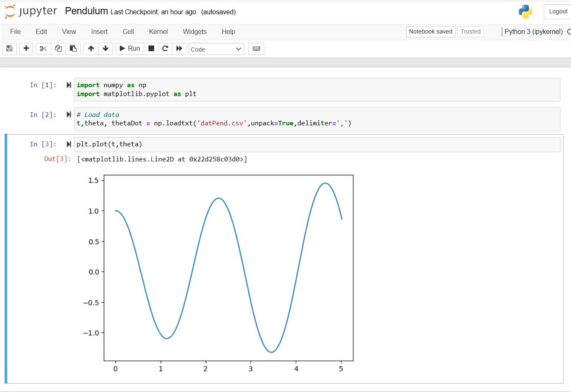571x392 pixels.
Task: Run cell In [3] using its run marker
Action: (x=69, y=144)
